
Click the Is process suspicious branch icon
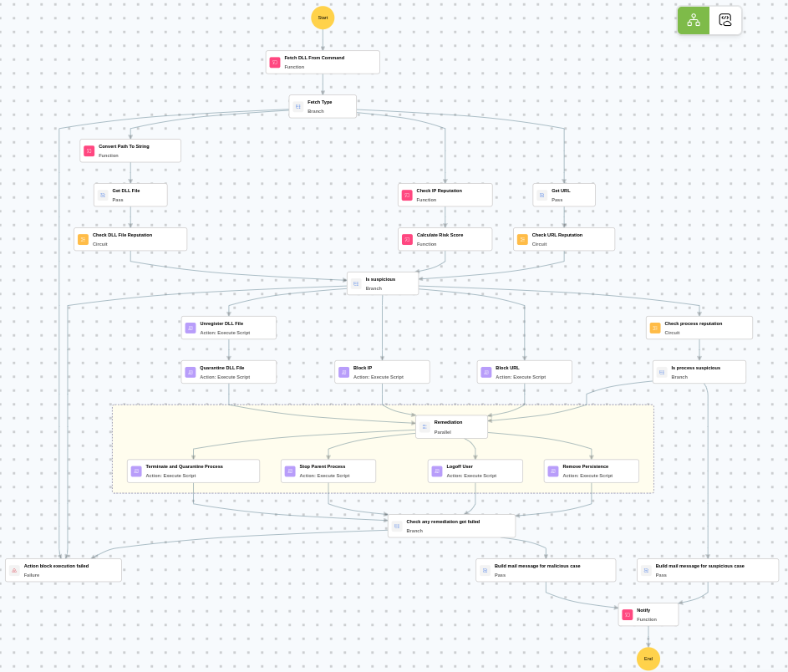(x=662, y=373)
